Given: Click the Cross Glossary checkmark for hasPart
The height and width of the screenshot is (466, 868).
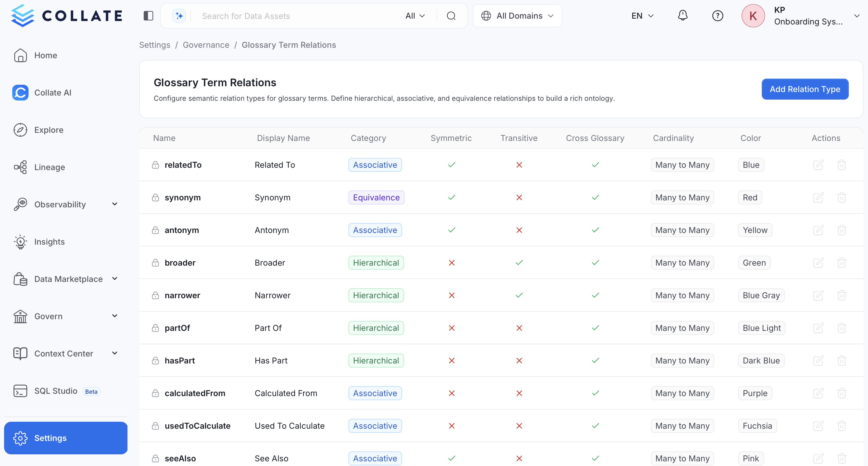Looking at the screenshot, I should tap(595, 361).
